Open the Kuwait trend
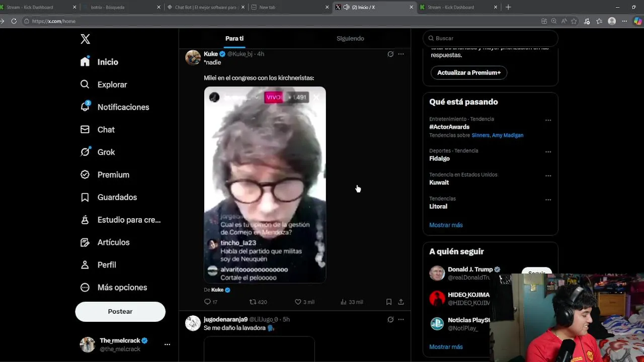Viewport: 644px width, 362px height. pos(439,183)
